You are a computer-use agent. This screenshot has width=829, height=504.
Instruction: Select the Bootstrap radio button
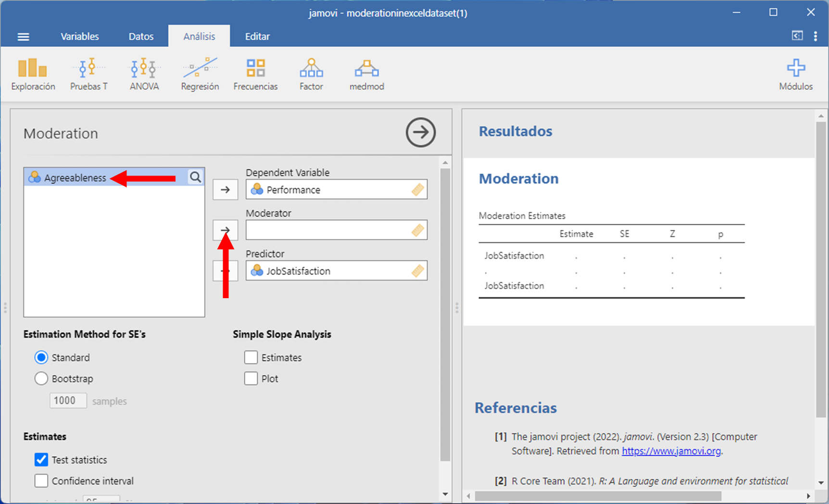(x=41, y=379)
